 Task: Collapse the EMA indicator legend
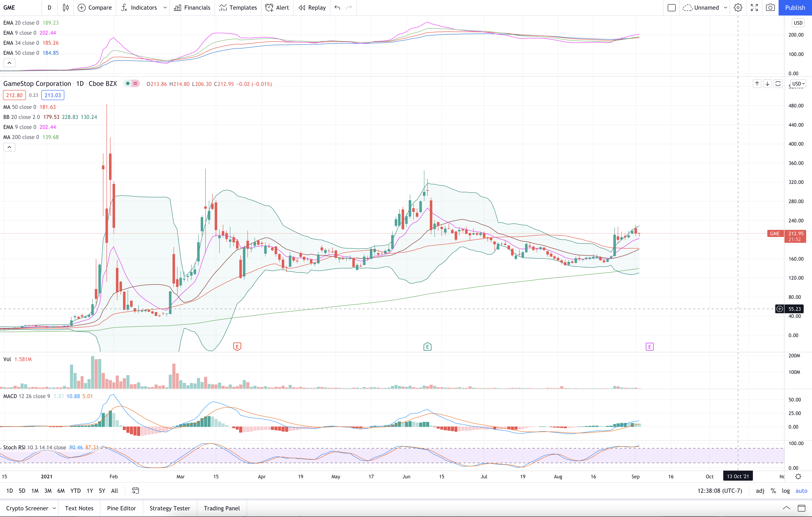pos(9,63)
